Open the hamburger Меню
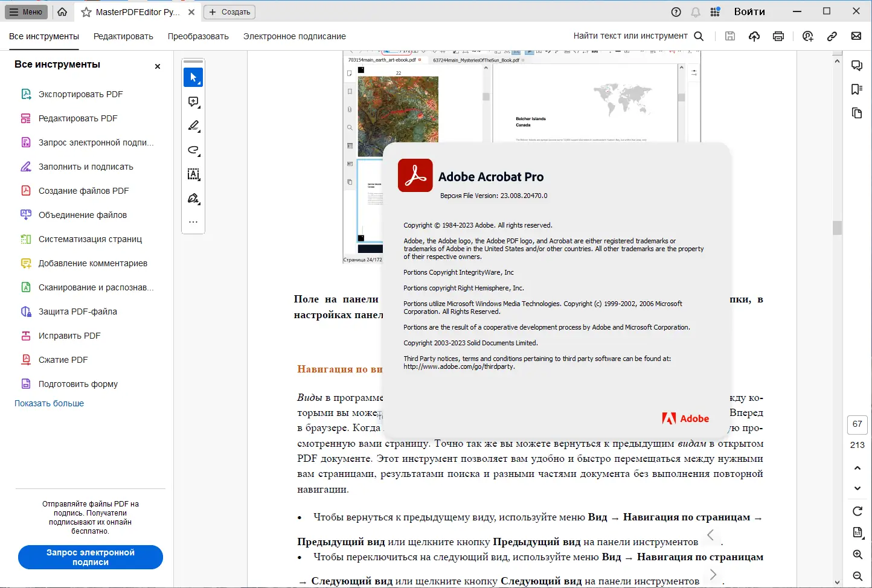This screenshot has height=588, width=872. pos(25,11)
